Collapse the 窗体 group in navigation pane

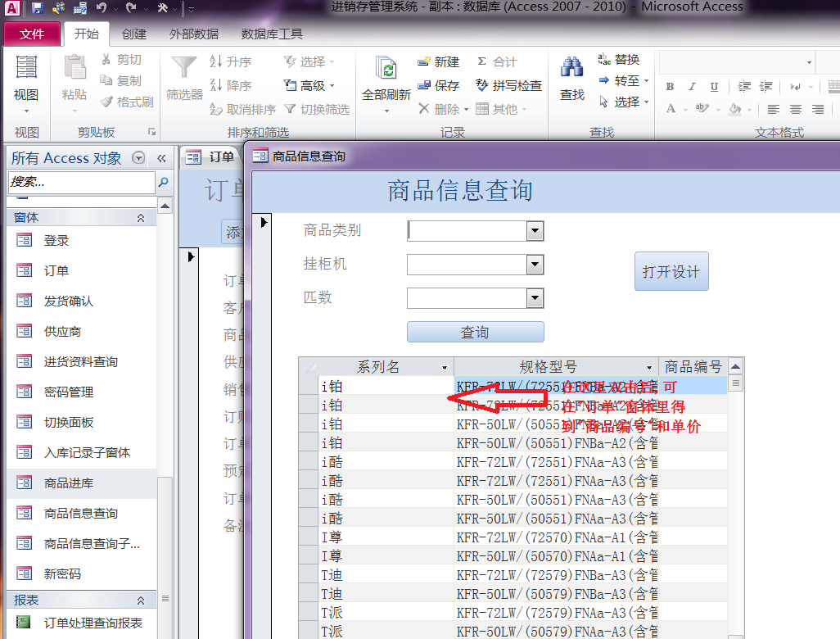click(x=140, y=218)
